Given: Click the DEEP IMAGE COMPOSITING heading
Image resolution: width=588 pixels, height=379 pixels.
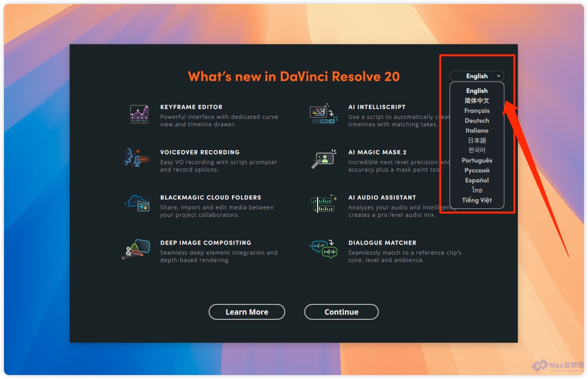Looking at the screenshot, I should (206, 243).
